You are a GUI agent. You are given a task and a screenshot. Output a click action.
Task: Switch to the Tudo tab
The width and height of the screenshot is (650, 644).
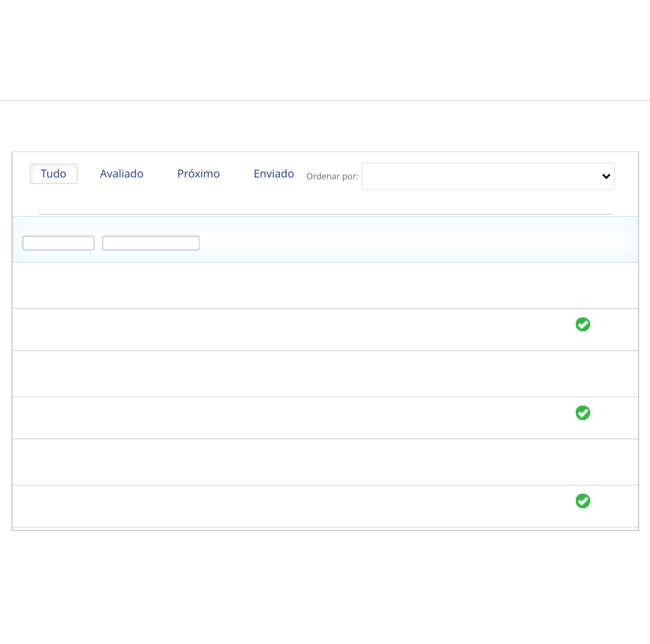(53, 174)
